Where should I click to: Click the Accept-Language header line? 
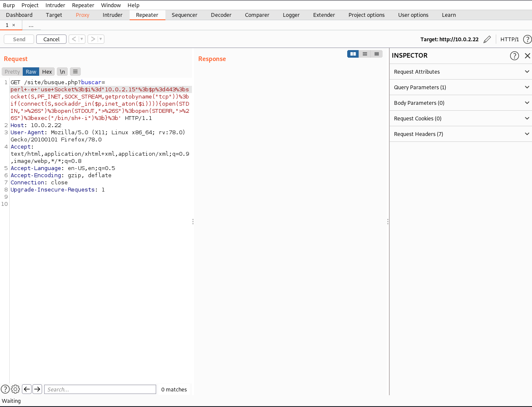coord(63,168)
